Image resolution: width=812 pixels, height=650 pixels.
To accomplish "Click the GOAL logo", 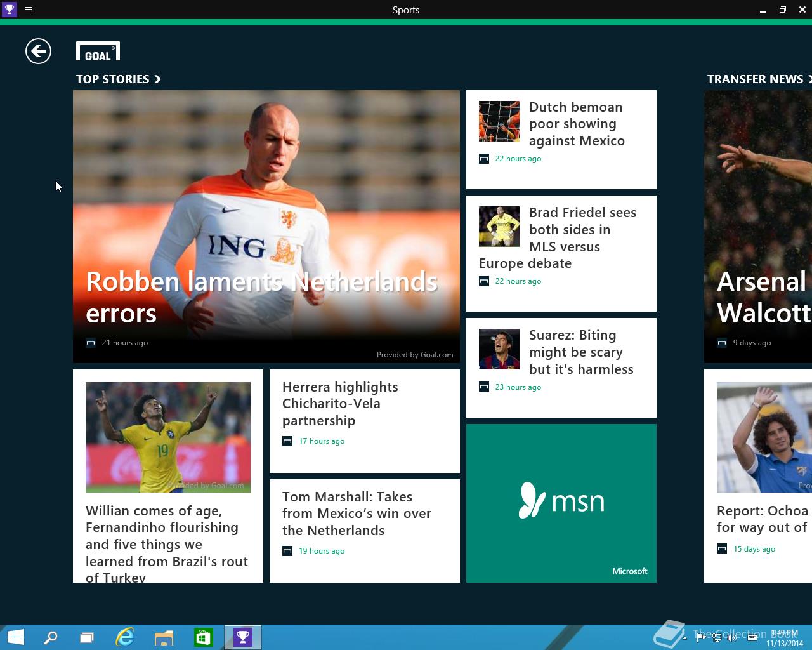I will tap(98, 51).
